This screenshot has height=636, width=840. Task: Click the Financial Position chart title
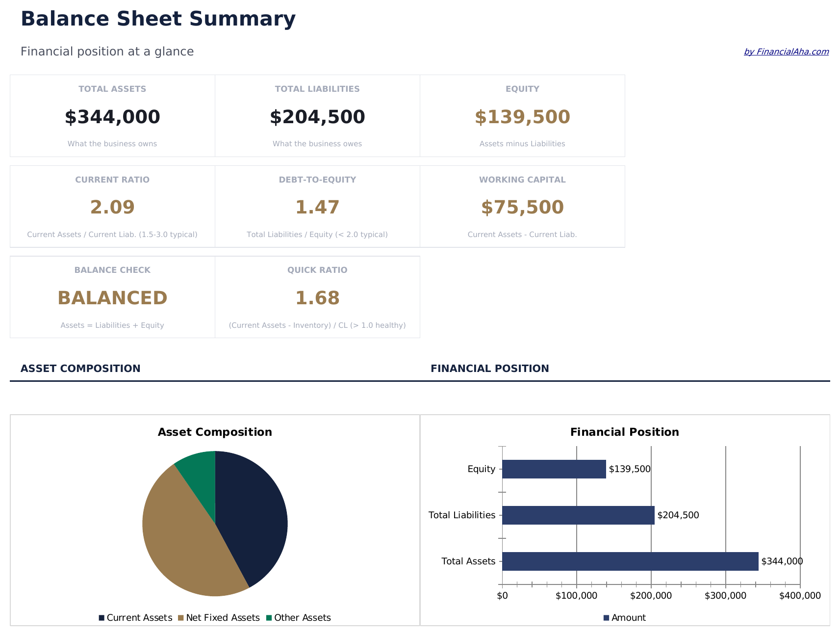(624, 432)
